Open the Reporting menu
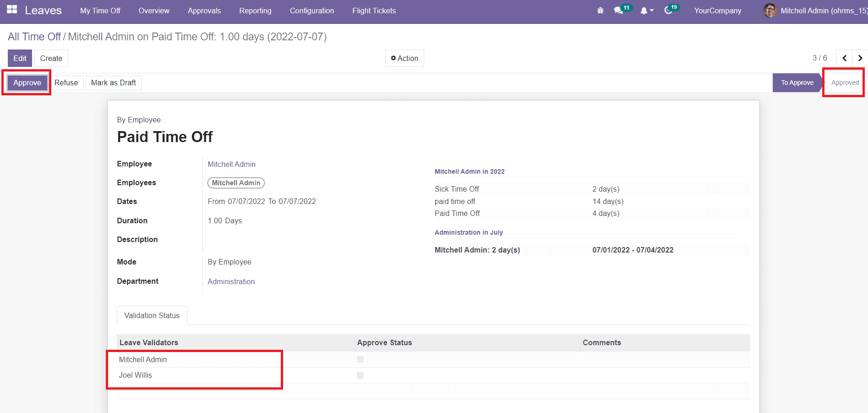868x413 pixels. coord(255,11)
